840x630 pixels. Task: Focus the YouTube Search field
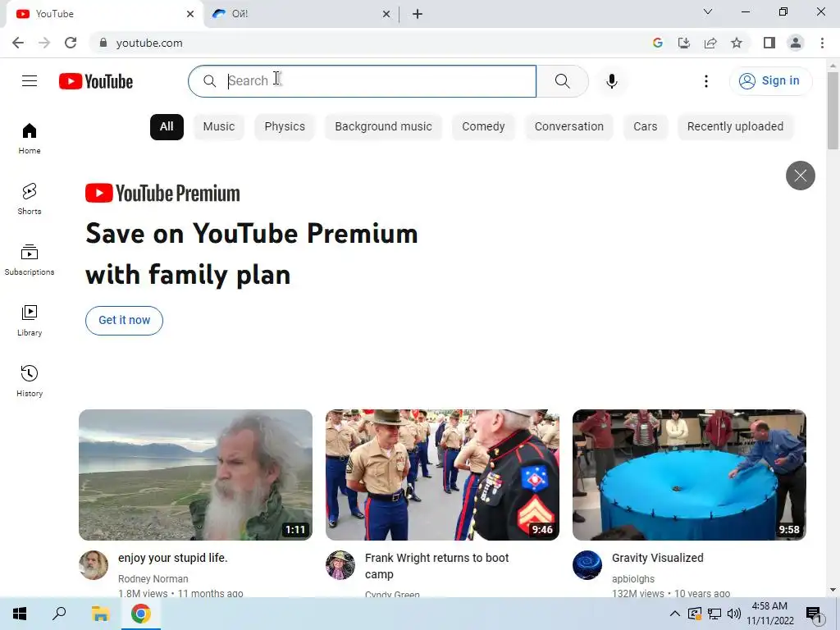(362, 81)
